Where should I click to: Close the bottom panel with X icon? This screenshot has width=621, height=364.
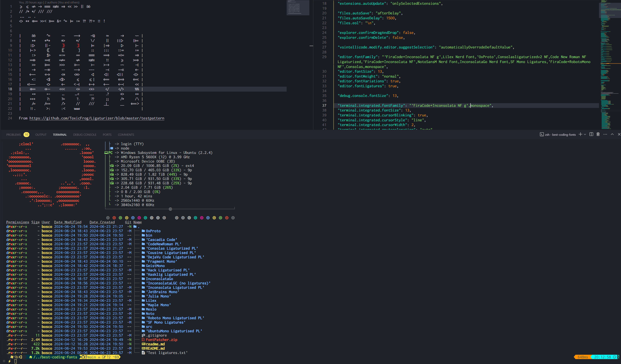[x=619, y=134]
